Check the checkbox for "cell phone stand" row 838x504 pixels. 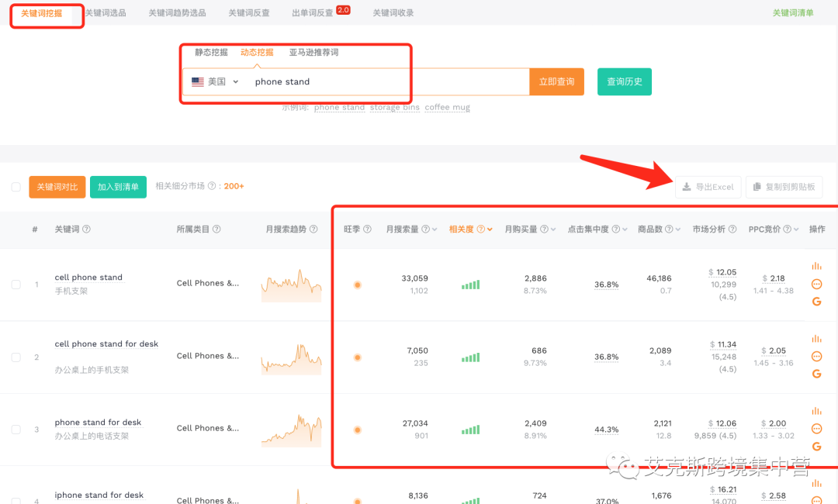click(x=16, y=284)
